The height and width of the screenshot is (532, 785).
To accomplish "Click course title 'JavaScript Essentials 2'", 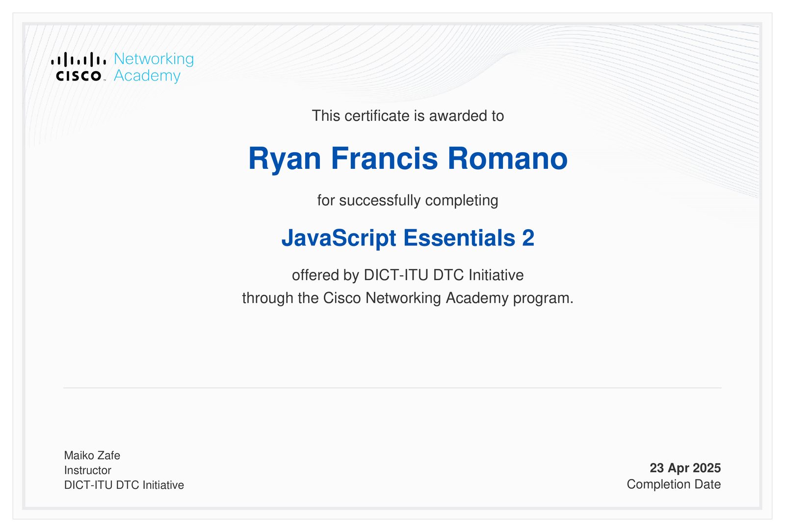I will coord(408,239).
